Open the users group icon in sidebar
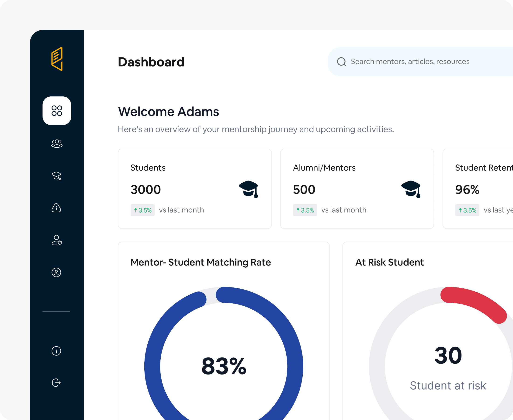Screen dimensions: 513x420 tap(57, 144)
